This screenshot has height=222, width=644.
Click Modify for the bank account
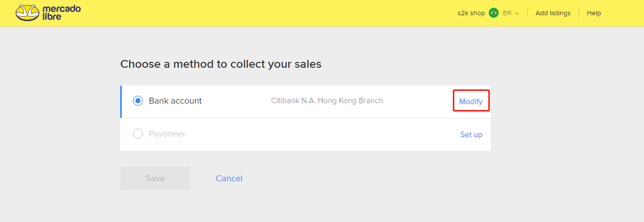pos(471,101)
